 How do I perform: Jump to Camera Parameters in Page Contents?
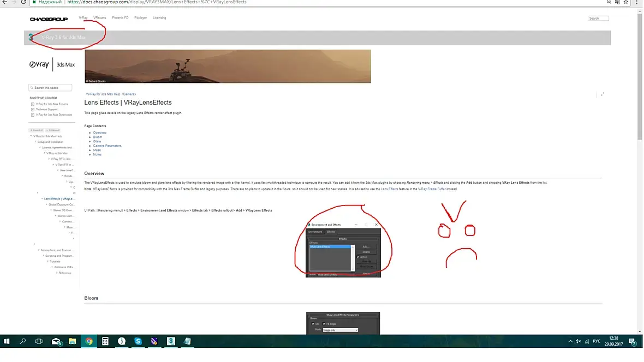107,146
